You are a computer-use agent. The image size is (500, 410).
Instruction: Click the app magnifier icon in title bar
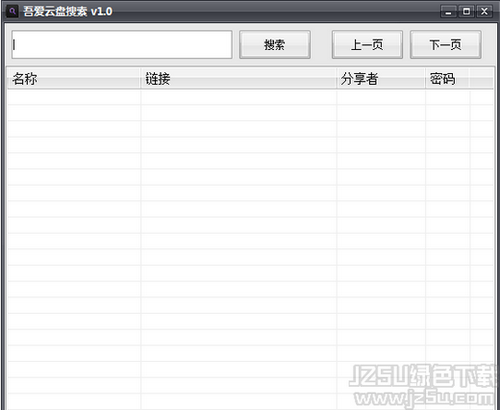[12, 12]
